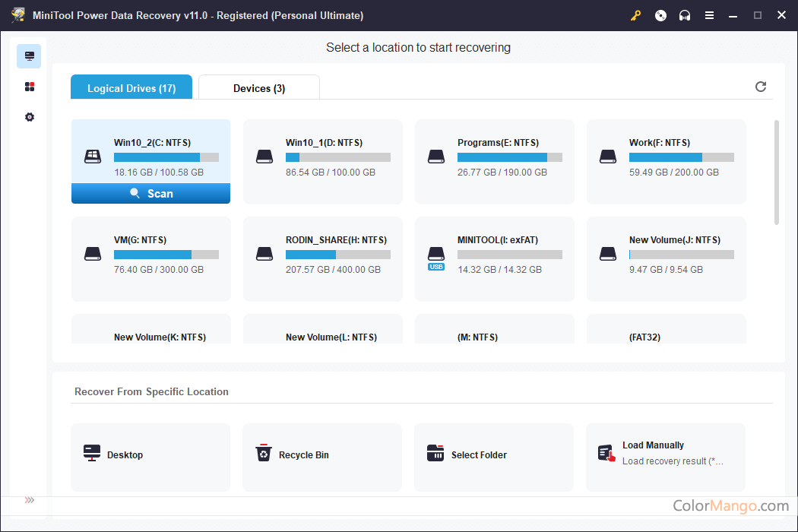Recover from the Desktop location

tap(150, 456)
